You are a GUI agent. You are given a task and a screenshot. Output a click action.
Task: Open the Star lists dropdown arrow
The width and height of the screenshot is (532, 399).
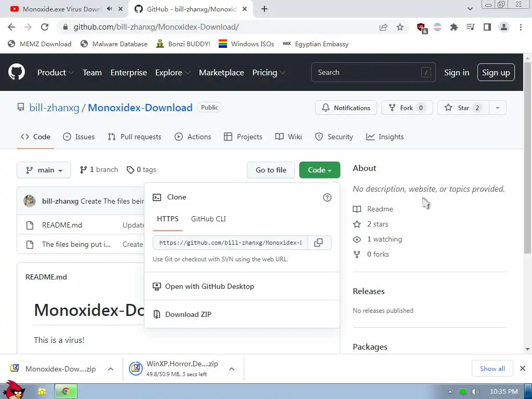tap(498, 108)
